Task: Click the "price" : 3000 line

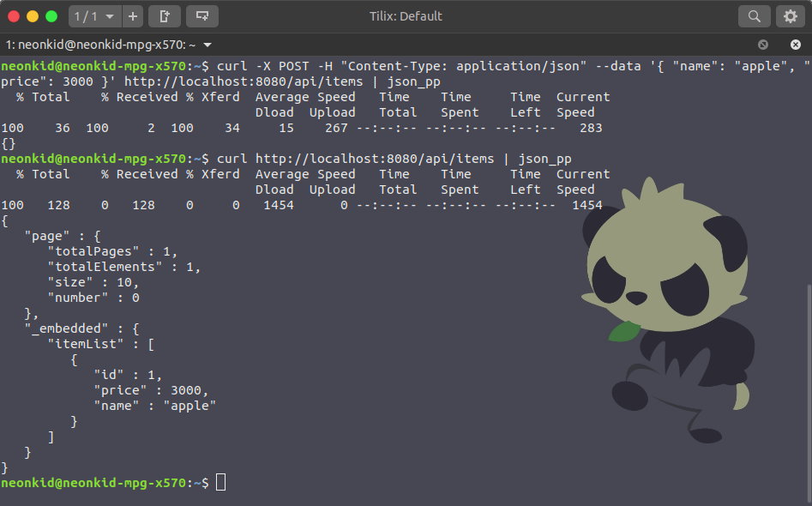Action: click(151, 390)
